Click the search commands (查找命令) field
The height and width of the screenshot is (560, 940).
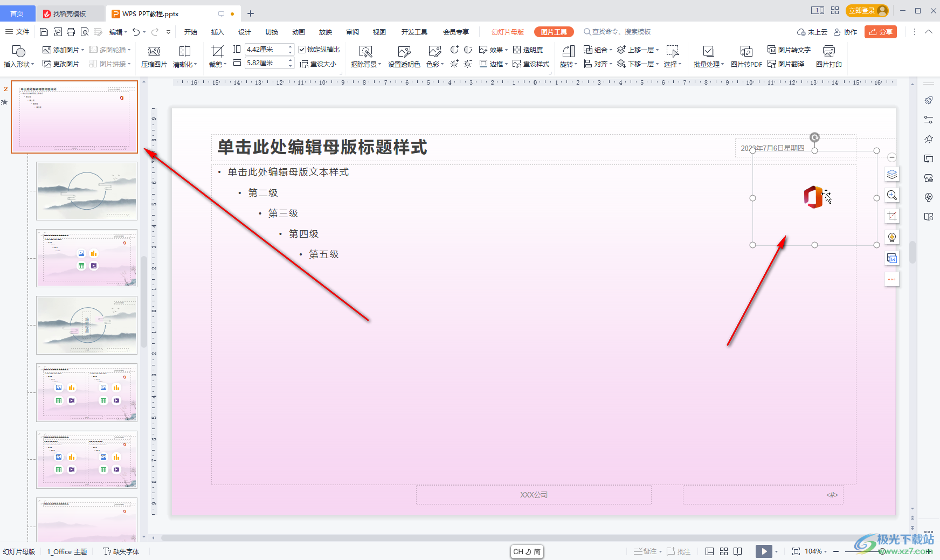click(x=618, y=32)
